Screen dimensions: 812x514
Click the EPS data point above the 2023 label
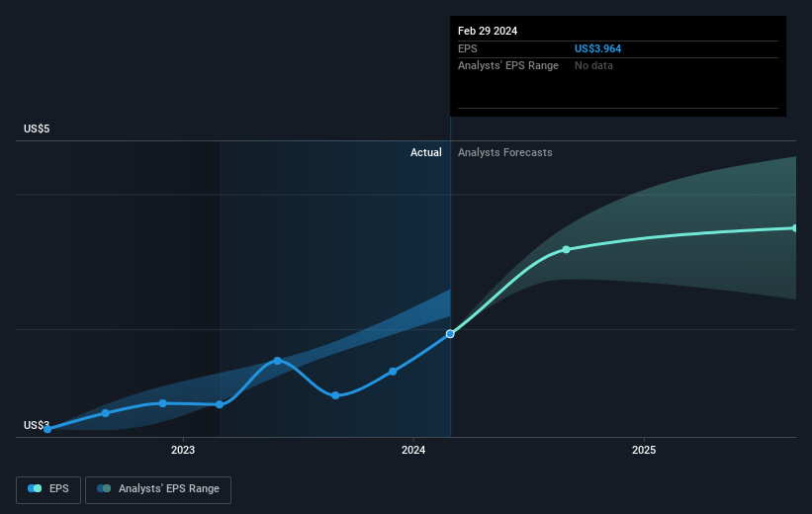click(162, 403)
